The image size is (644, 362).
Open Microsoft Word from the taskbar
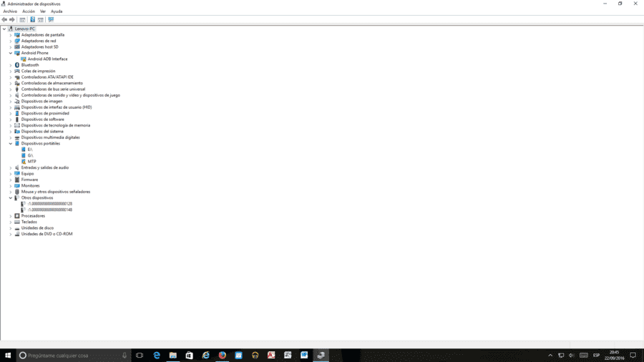coord(304,356)
